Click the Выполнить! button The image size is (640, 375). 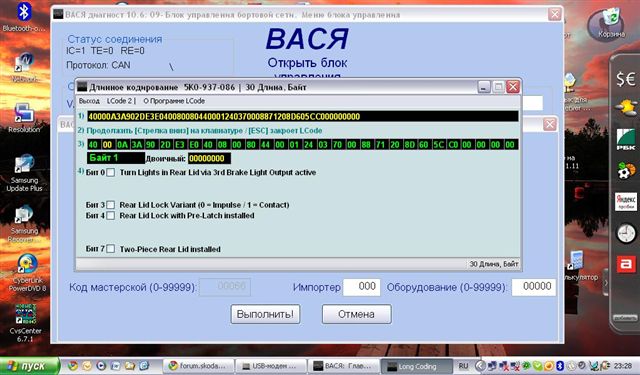point(265,314)
